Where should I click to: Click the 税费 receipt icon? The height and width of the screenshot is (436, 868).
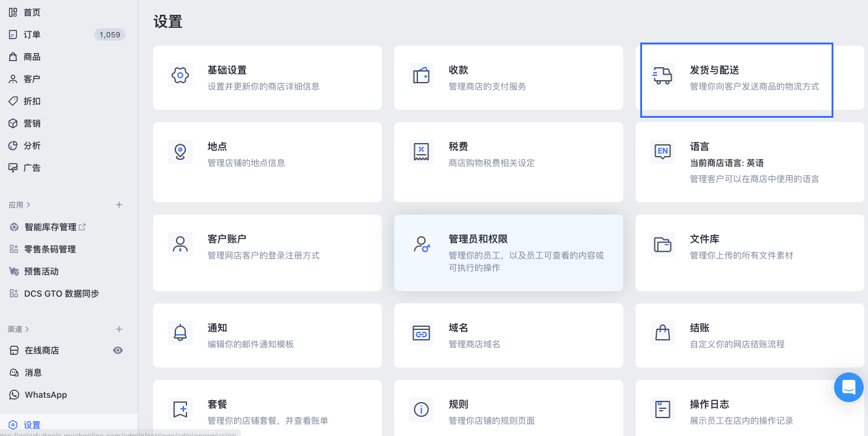[x=421, y=152]
